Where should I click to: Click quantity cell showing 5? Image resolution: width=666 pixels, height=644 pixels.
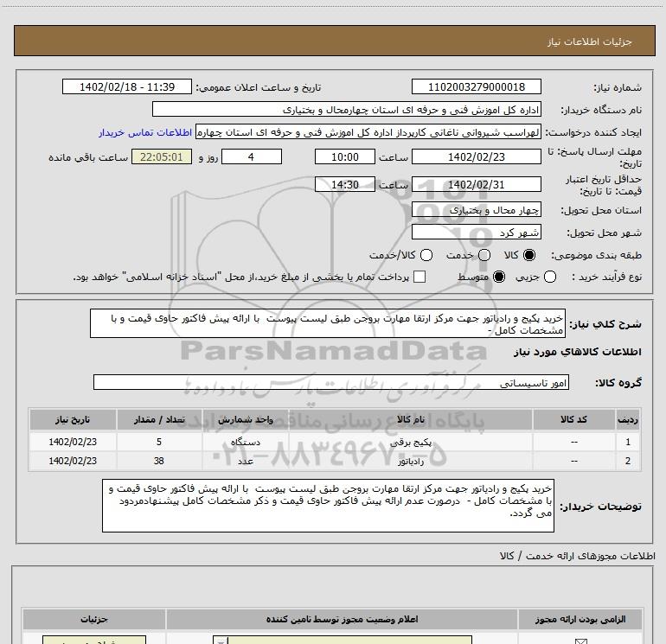click(x=159, y=443)
